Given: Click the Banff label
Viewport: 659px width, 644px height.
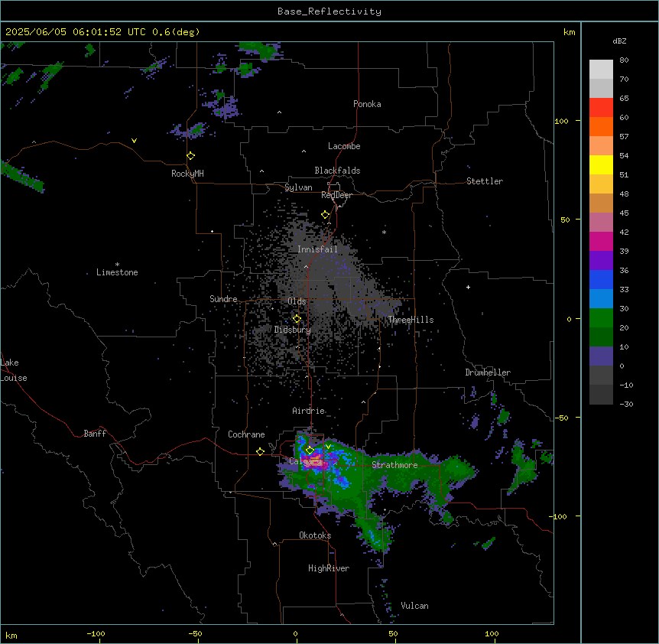Looking at the screenshot, I should [x=95, y=434].
